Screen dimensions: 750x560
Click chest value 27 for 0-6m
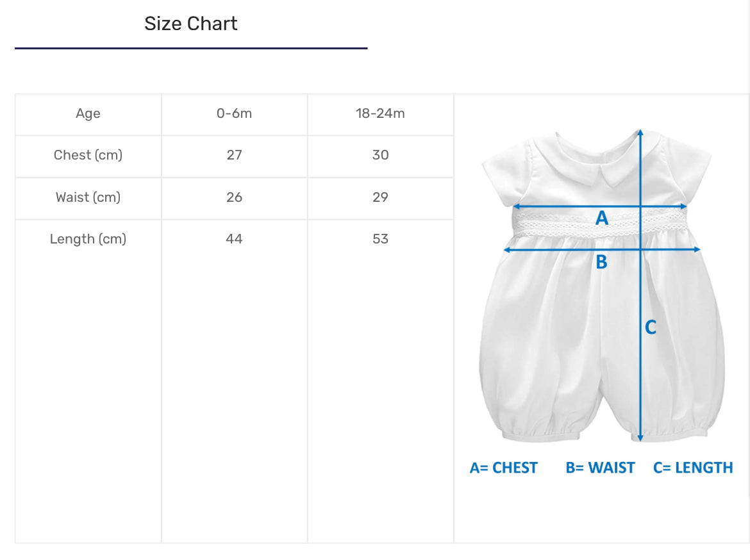(x=234, y=155)
